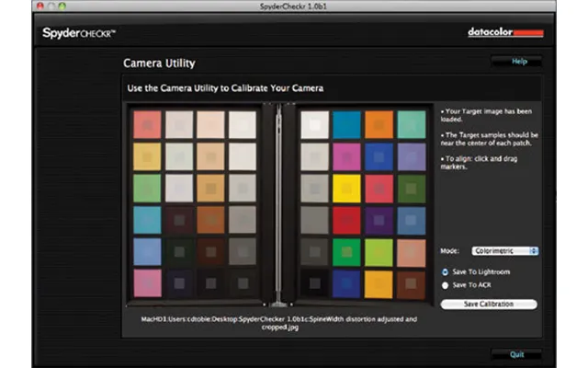Click the 'Use the Camera Utility to Calibrate Your Camera' text
Viewport: 588px width, 368px height.
(x=225, y=88)
